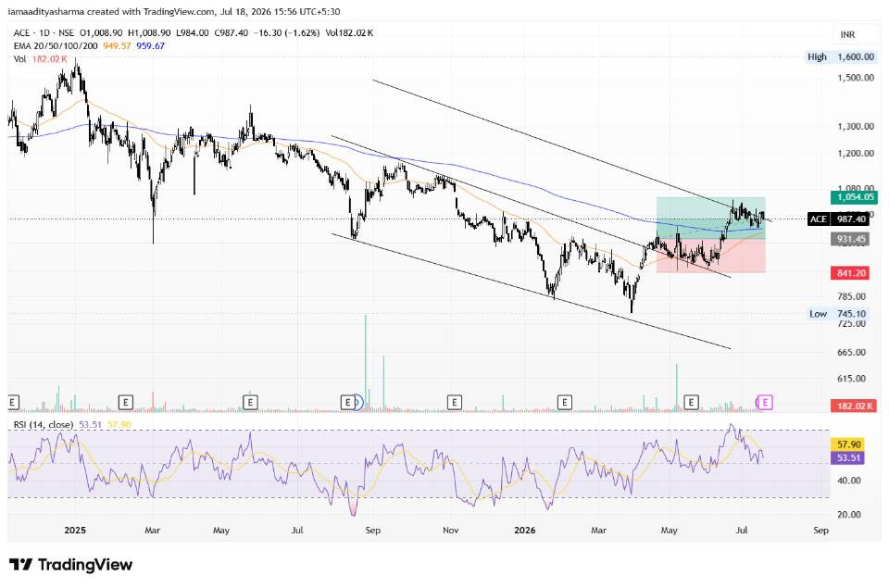The height and width of the screenshot is (588, 889).
Task: Open the earnings E marker for February 2025
Action: (125, 403)
